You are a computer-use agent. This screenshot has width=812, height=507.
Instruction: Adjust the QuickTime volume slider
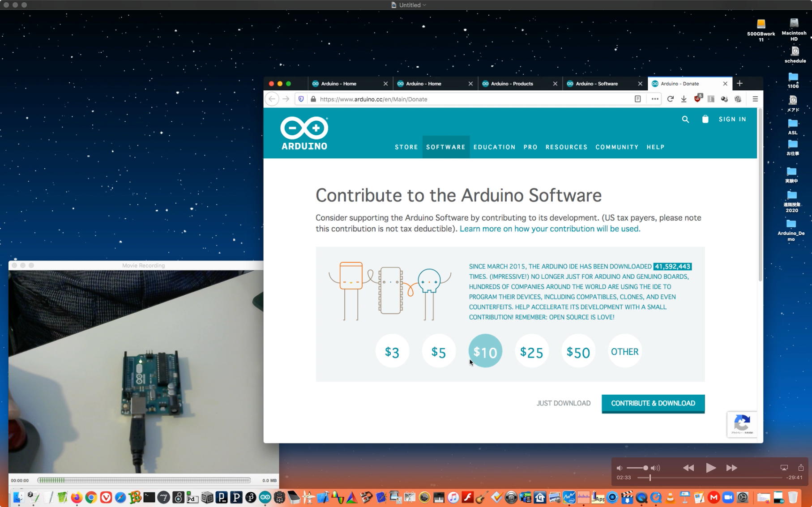tap(637, 468)
